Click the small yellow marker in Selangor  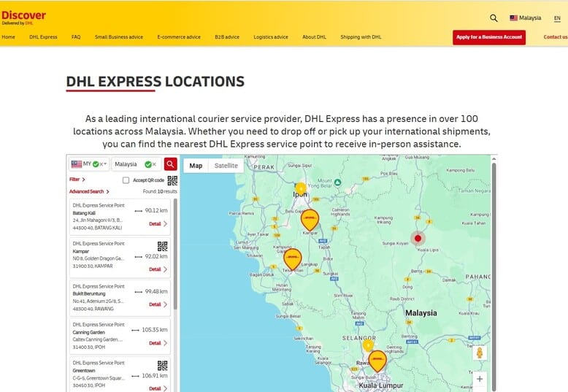[368, 345]
